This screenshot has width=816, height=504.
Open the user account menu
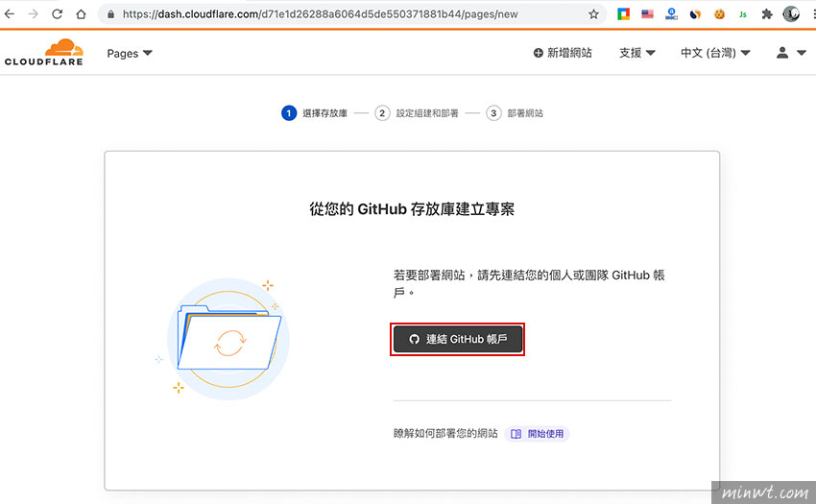point(791,53)
